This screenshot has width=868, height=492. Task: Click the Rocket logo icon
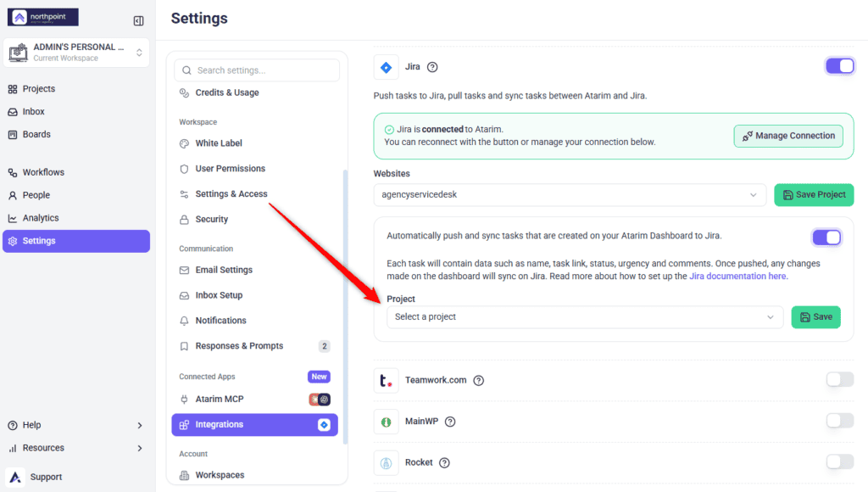tap(386, 462)
